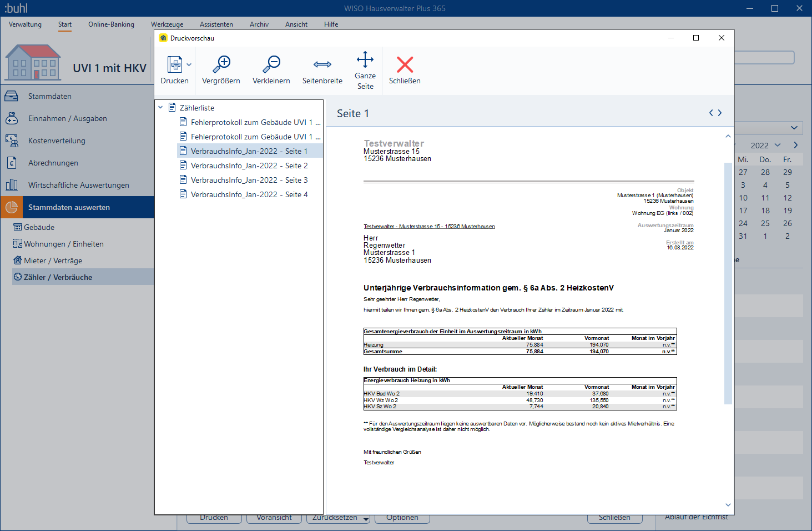Open Online-Banking menu
Viewport: 812px width, 531px height.
click(x=111, y=24)
